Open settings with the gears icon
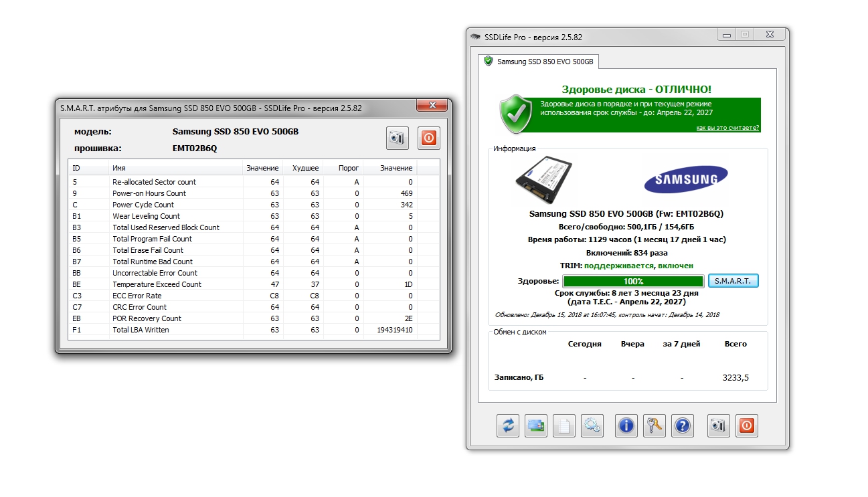Screen dimensions: 868x497 [592, 425]
